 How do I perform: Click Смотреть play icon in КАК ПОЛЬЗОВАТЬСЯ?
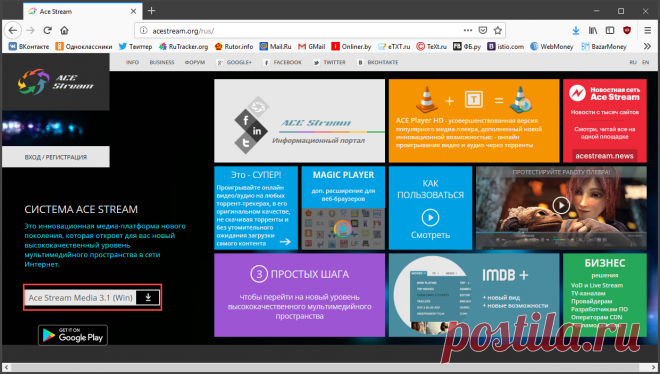(430, 218)
